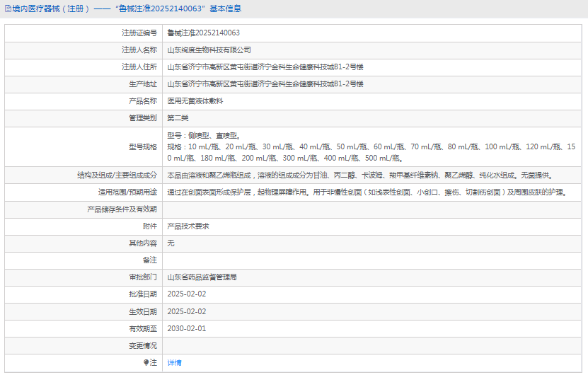
Task: Click the 变更情况 row label
Action: [x=143, y=346]
